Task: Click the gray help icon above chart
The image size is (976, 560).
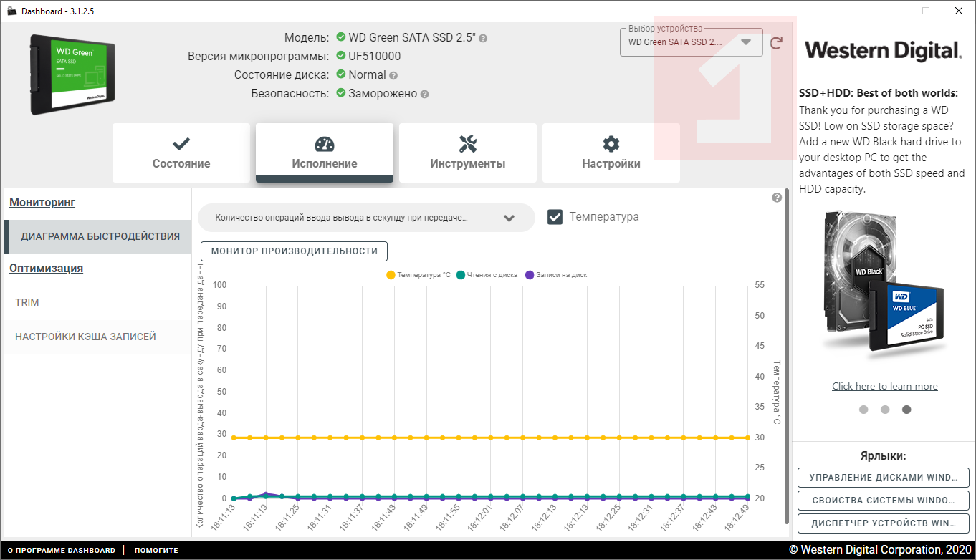Action: pyautogui.click(x=777, y=198)
